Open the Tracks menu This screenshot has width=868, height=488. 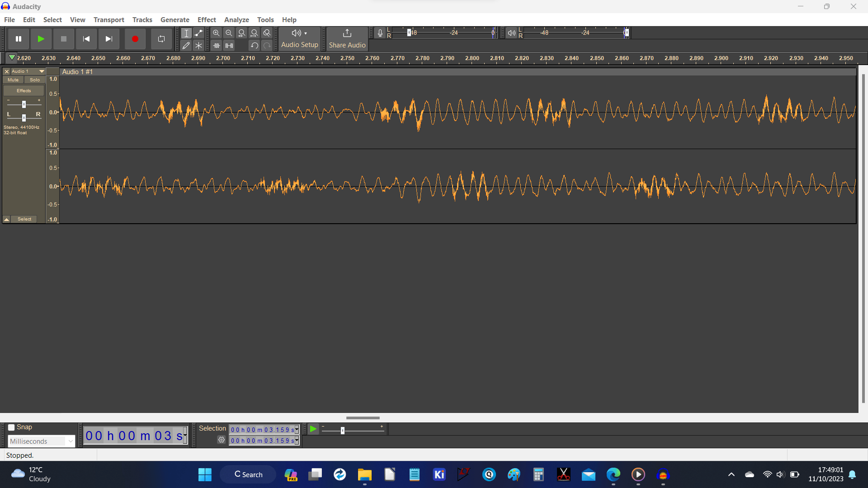(142, 20)
